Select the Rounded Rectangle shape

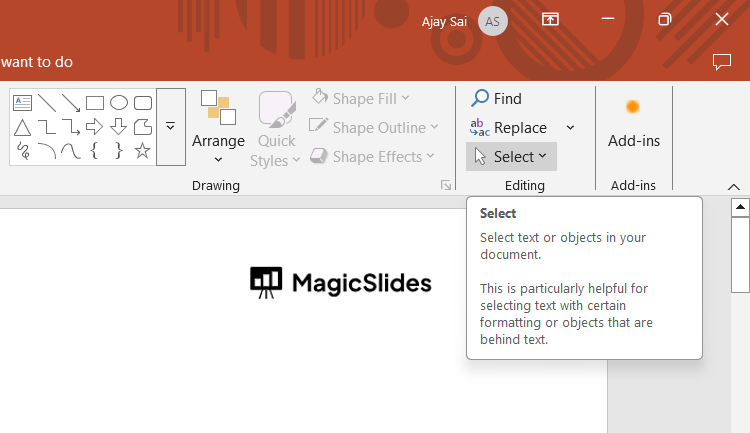(143, 103)
